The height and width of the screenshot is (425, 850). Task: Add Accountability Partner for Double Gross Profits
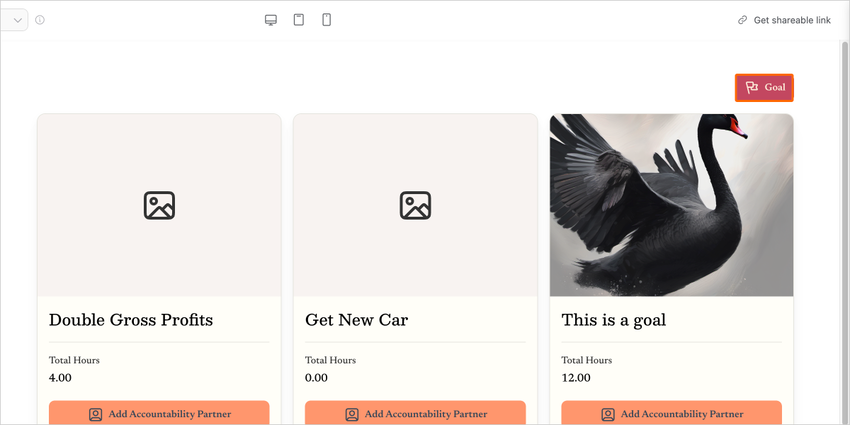159,413
